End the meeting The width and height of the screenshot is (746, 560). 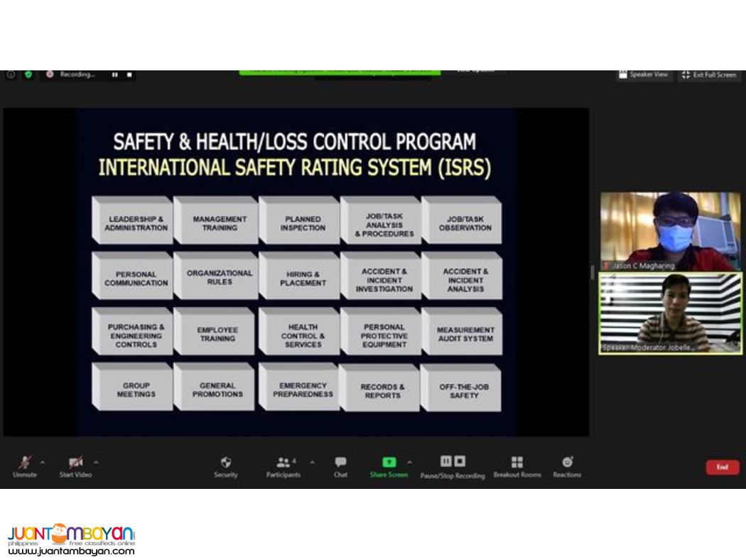click(723, 467)
